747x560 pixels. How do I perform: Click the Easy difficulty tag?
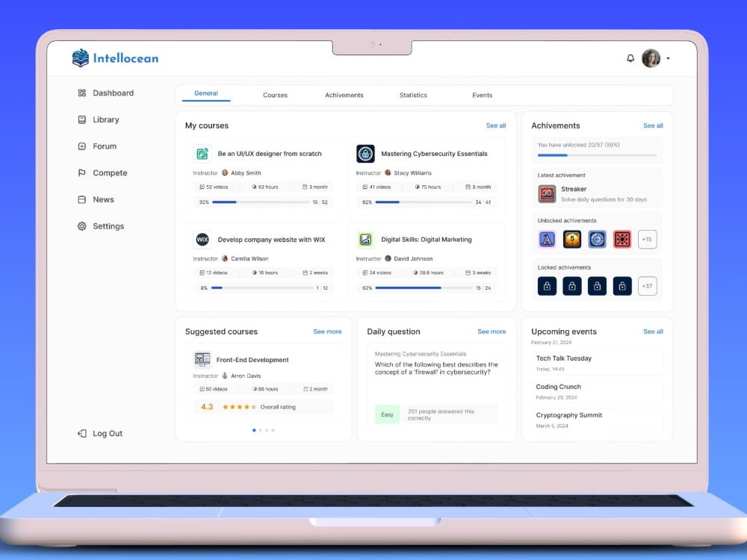point(387,414)
